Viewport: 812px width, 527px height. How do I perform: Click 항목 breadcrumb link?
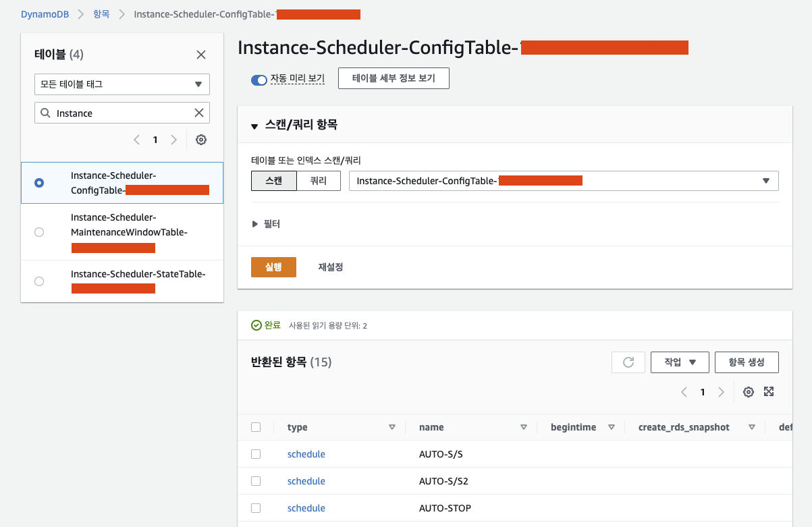(x=101, y=13)
